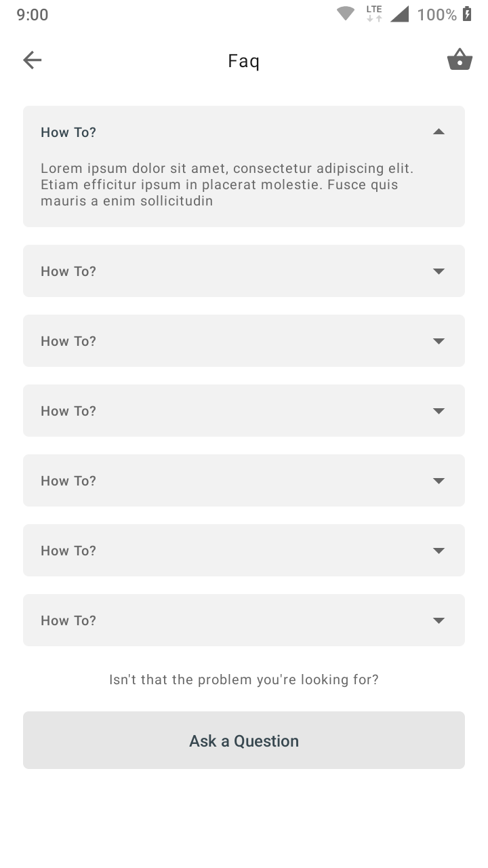Expand the second How To? arrow
The width and height of the screenshot is (488, 868).
pyautogui.click(x=439, y=271)
